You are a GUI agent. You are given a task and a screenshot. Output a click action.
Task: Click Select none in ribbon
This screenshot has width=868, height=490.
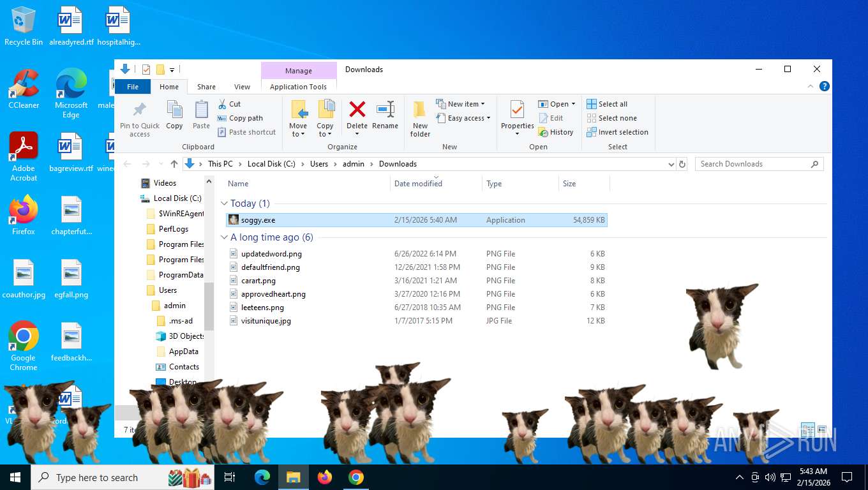click(x=611, y=118)
